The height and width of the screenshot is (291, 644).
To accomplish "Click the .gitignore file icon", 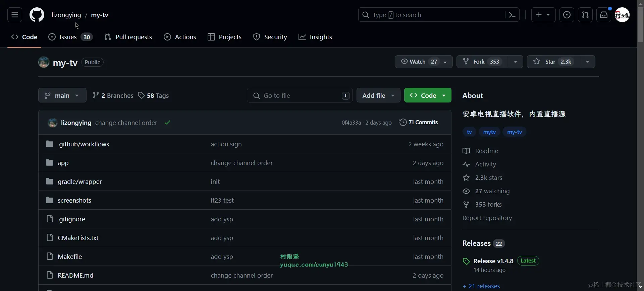I will pos(50,219).
